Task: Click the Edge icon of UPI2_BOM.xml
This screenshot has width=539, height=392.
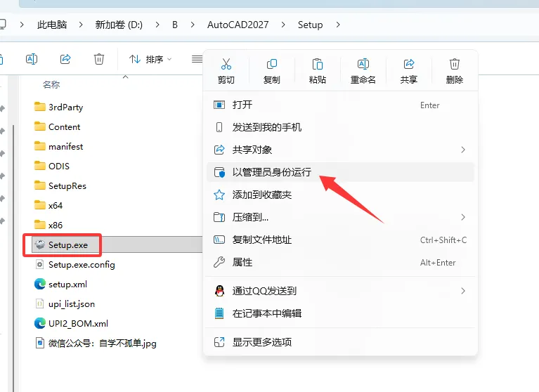Action: (40, 323)
